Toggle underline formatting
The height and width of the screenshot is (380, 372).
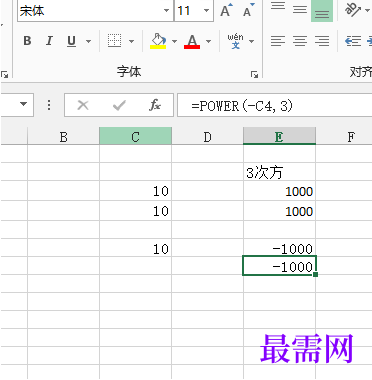(71, 41)
